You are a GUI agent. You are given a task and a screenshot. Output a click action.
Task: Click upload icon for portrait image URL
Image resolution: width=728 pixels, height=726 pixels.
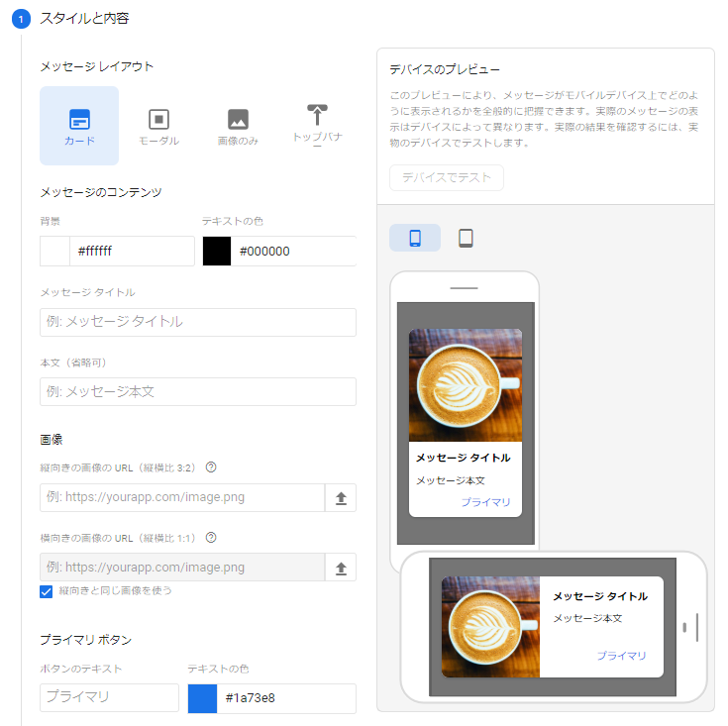pyautogui.click(x=341, y=498)
